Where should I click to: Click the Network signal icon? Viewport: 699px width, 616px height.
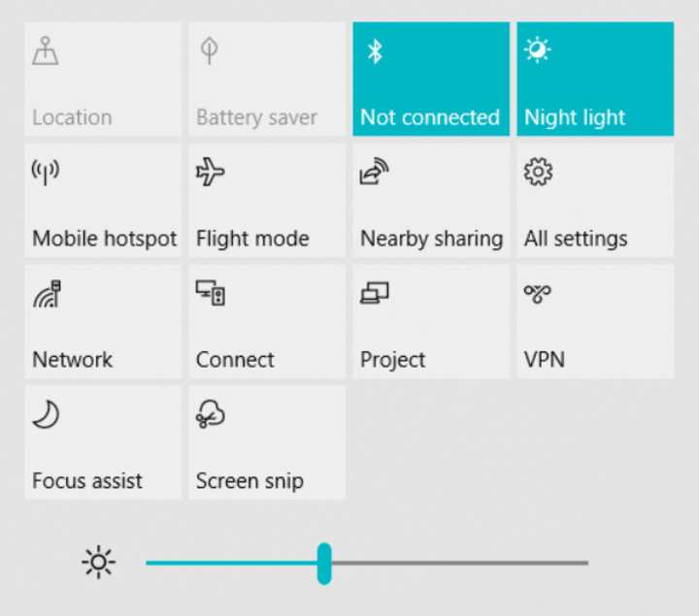point(47,294)
